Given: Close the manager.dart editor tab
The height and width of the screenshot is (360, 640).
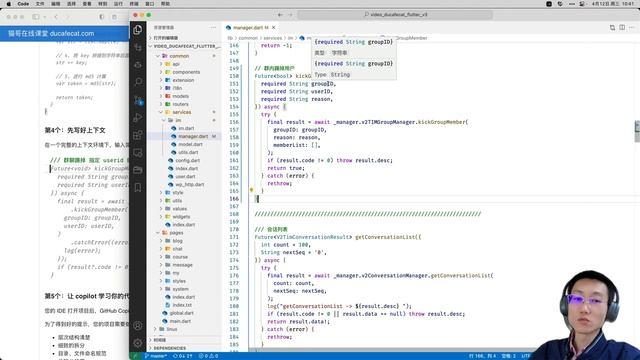Looking at the screenshot, I should 273,27.
